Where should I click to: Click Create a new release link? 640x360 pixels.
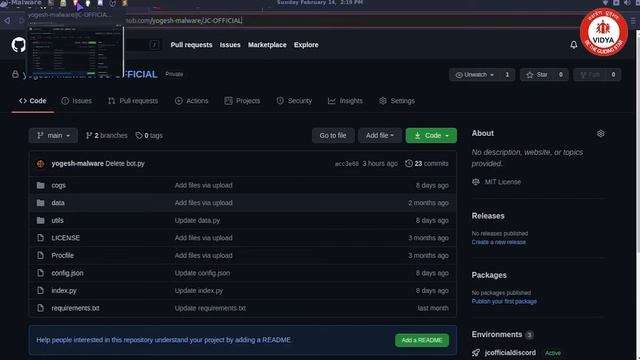click(x=499, y=242)
